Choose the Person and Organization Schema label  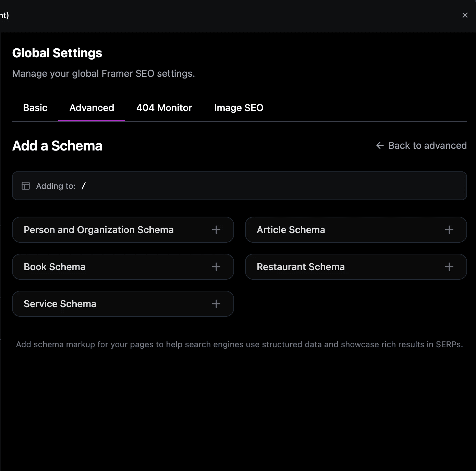pos(99,230)
